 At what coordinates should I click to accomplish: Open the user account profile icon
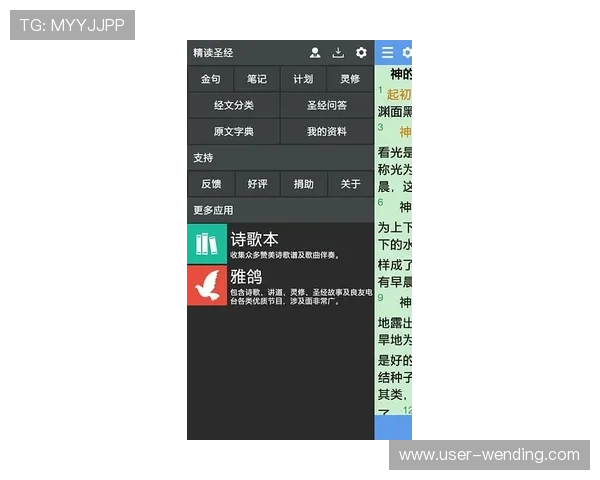315,52
